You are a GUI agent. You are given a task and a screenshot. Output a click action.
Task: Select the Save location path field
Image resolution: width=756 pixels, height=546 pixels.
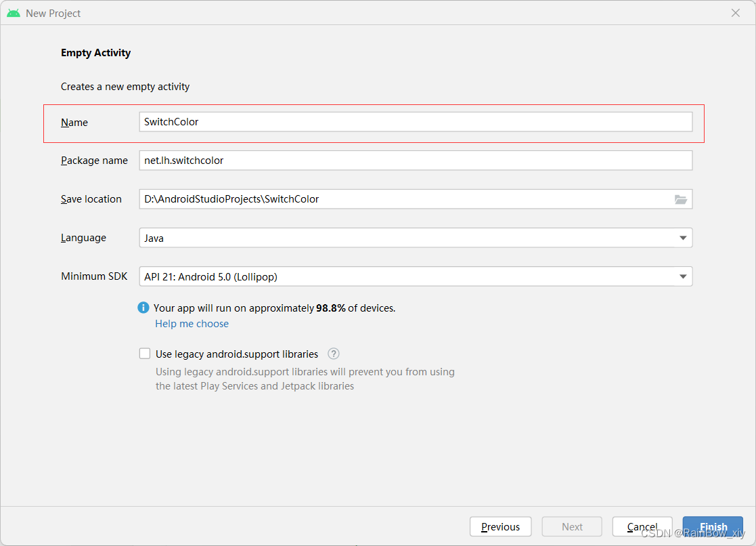click(405, 199)
